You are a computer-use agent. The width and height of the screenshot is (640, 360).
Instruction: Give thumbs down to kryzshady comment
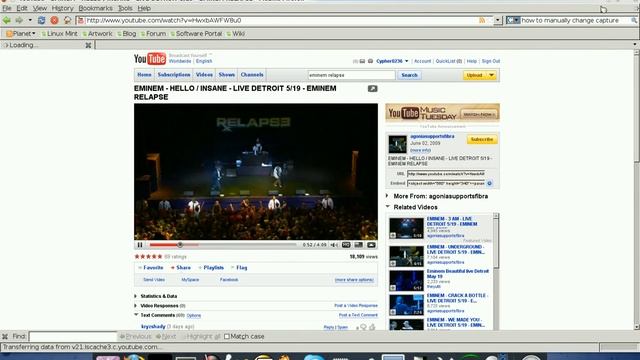pyautogui.click(x=363, y=327)
